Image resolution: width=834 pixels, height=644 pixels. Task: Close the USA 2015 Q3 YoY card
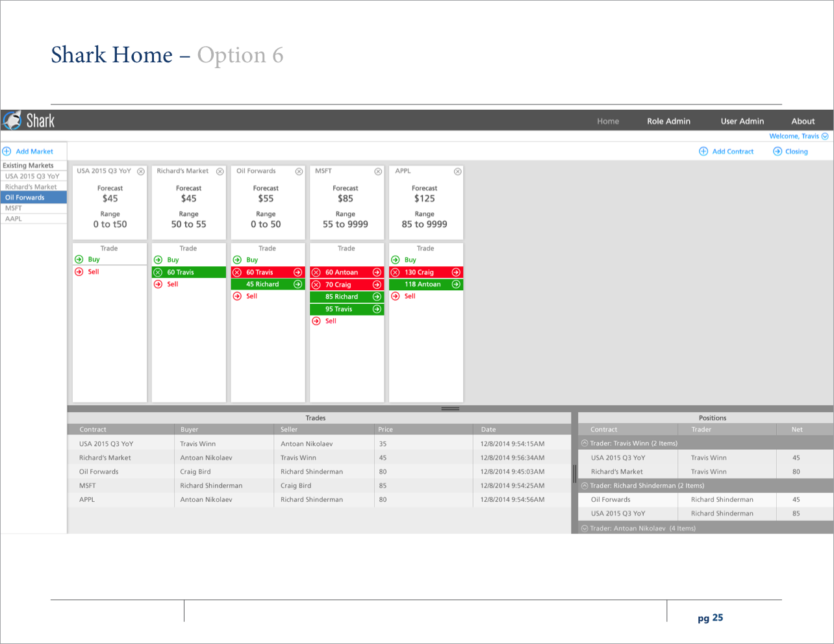point(141,171)
